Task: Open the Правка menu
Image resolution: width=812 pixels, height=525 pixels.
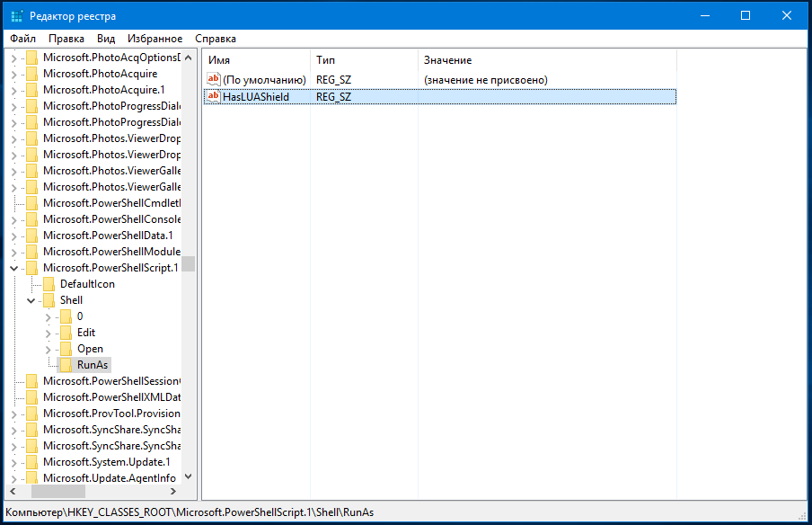Action: tap(66, 39)
